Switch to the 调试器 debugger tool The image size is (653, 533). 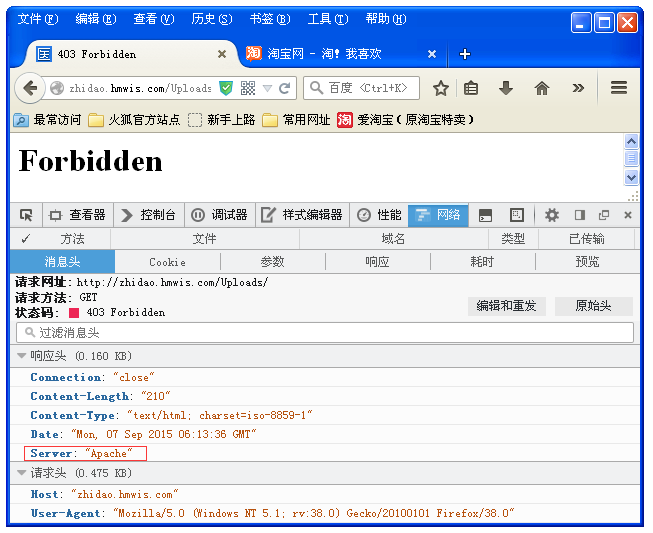[219, 215]
